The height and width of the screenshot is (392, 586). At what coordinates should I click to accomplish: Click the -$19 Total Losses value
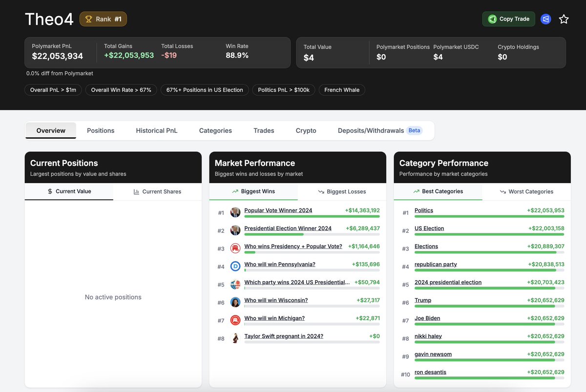pos(169,56)
